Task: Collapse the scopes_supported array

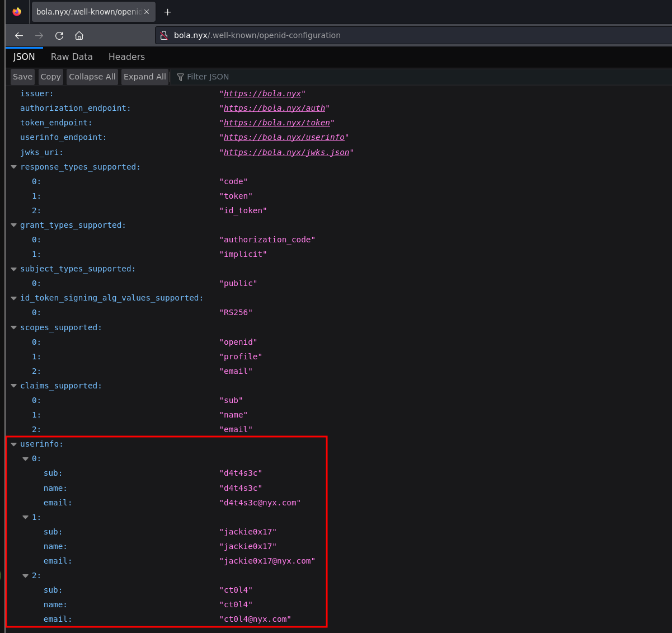Action: 13,327
